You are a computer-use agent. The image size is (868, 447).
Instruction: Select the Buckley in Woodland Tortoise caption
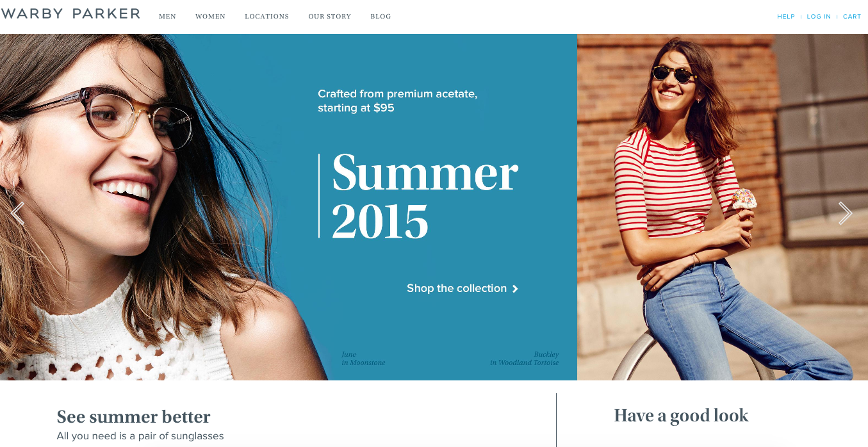(x=525, y=359)
